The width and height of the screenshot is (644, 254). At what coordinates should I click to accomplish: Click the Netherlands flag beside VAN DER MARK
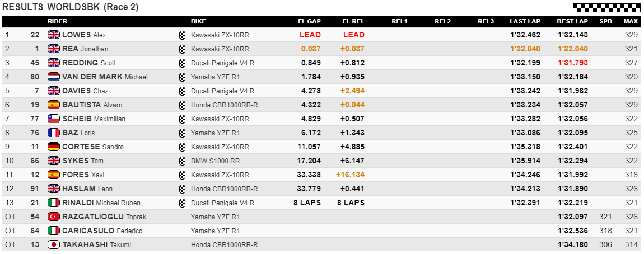(54, 77)
